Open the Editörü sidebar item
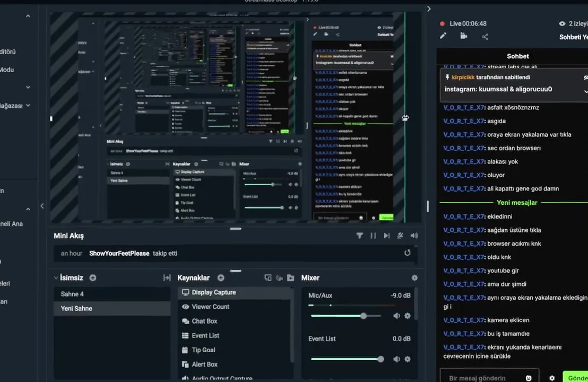Viewport: 588px width, 382px height. pyautogui.click(x=8, y=52)
